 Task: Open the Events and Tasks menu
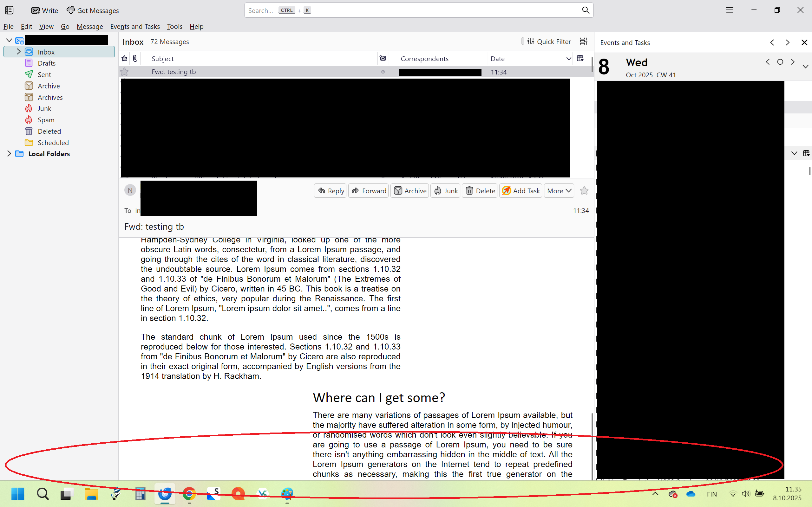click(x=135, y=27)
